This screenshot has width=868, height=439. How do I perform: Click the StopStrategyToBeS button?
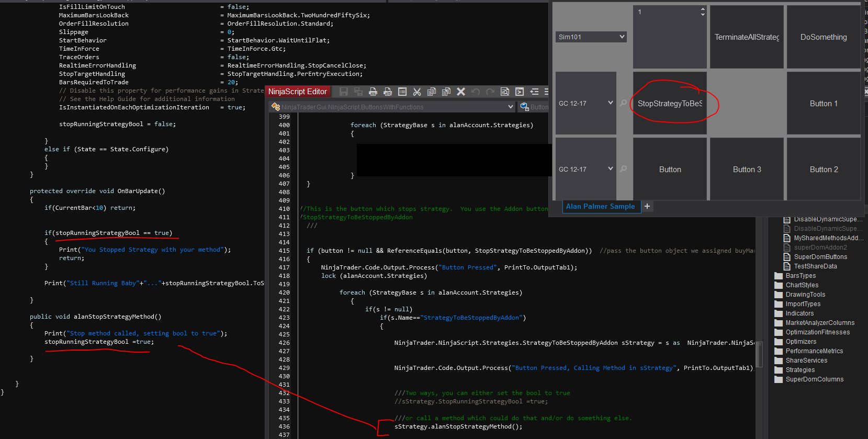click(670, 104)
